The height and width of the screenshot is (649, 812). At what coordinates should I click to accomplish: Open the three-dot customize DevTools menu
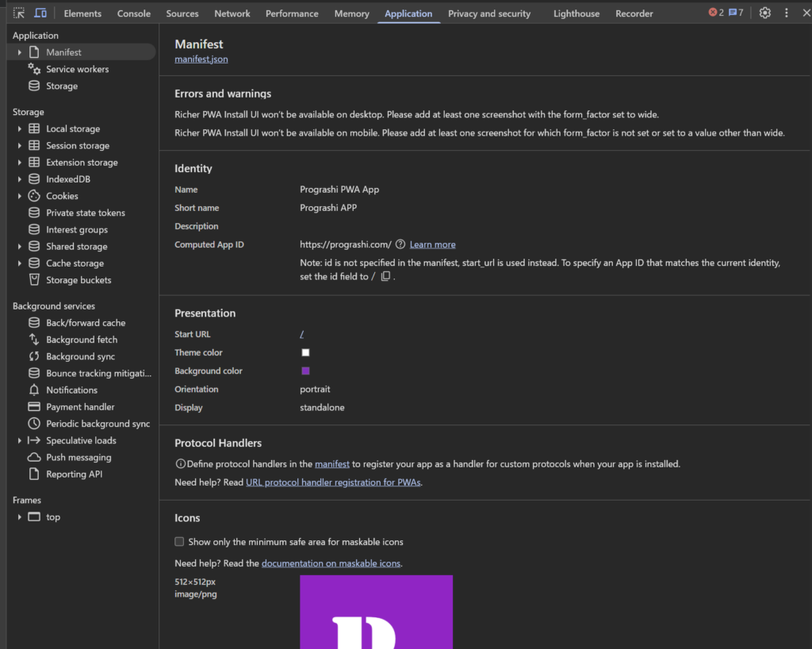pyautogui.click(x=787, y=13)
